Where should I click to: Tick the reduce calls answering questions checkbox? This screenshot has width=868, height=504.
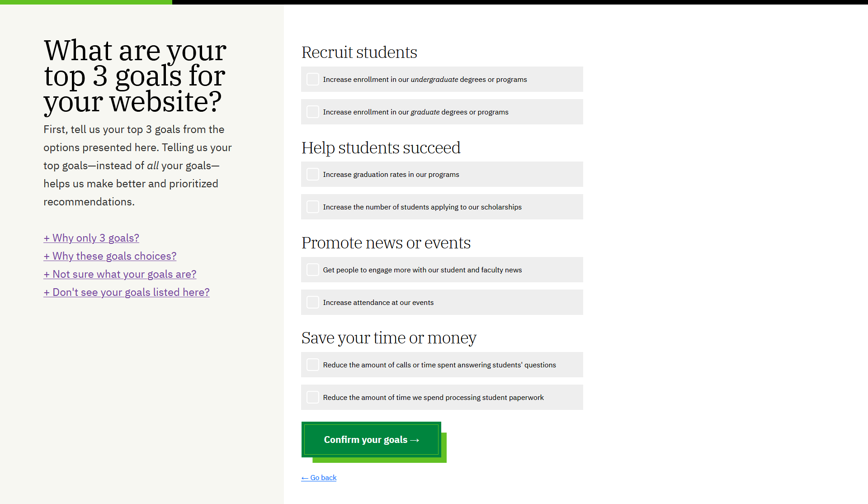point(312,365)
